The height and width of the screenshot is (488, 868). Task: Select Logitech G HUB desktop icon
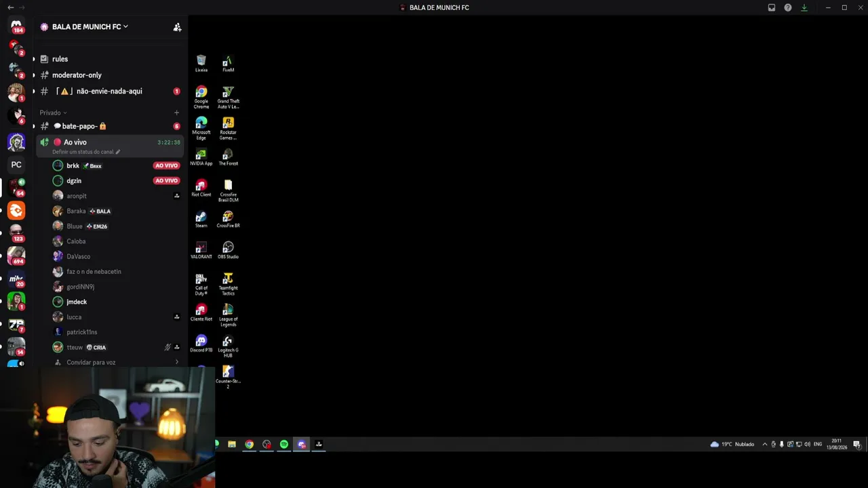tap(228, 346)
